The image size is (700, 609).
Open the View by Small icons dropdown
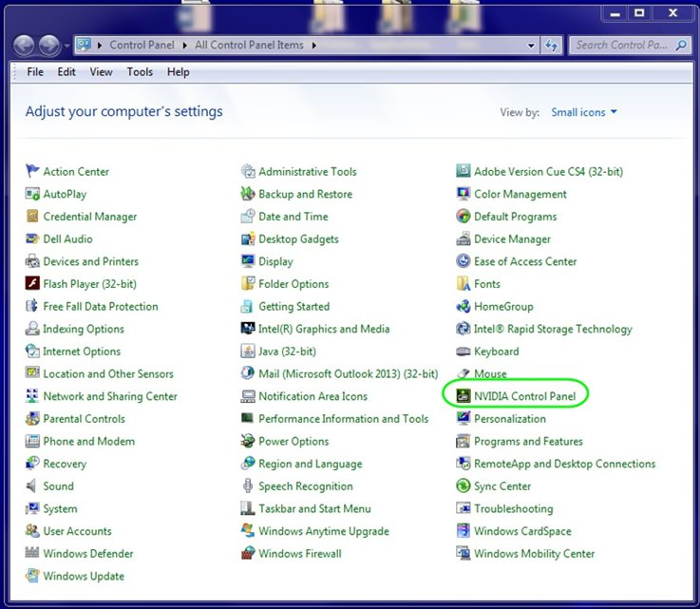click(584, 112)
